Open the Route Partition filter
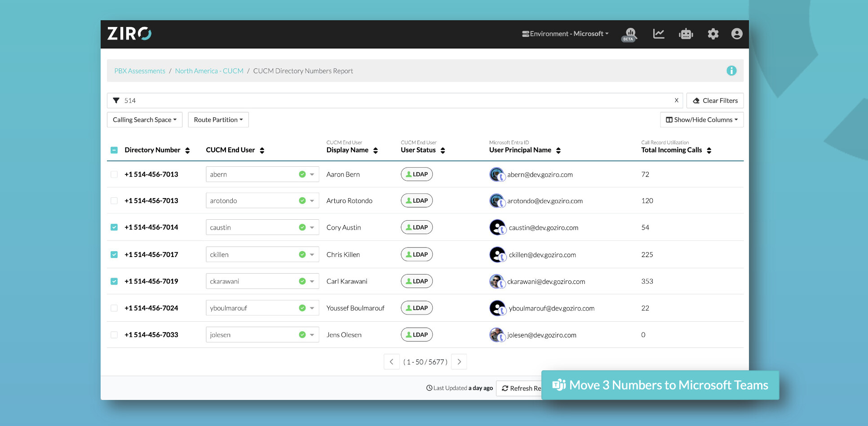 (218, 120)
